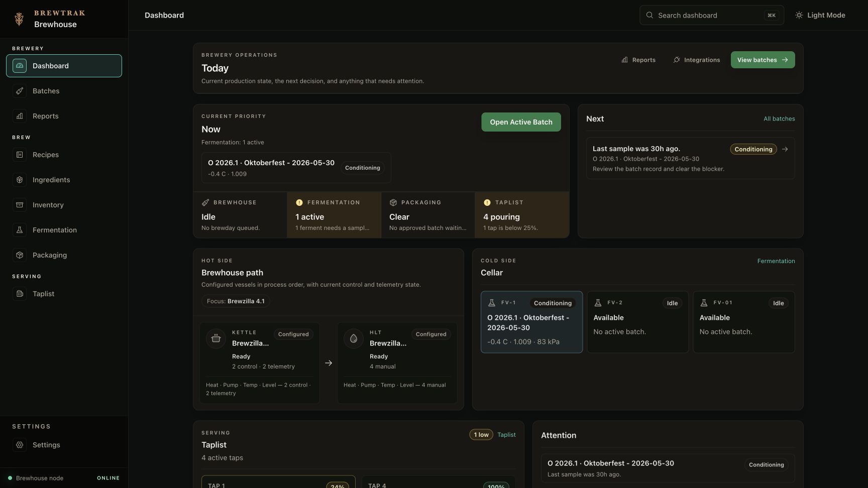Click the Idle badge on FV-2 card

click(x=672, y=303)
